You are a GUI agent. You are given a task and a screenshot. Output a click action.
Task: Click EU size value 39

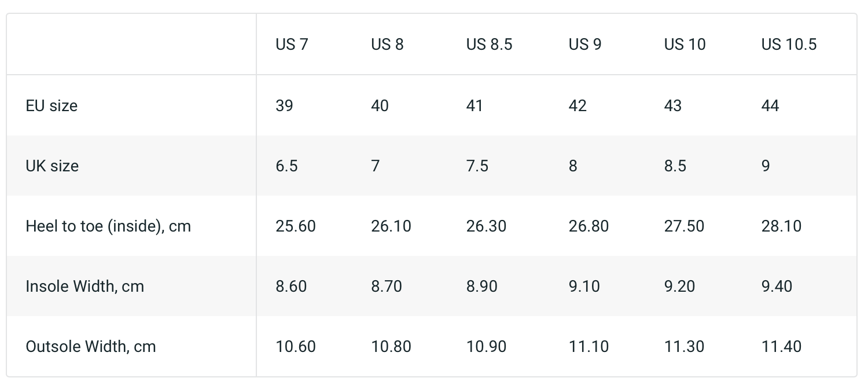[x=284, y=105]
